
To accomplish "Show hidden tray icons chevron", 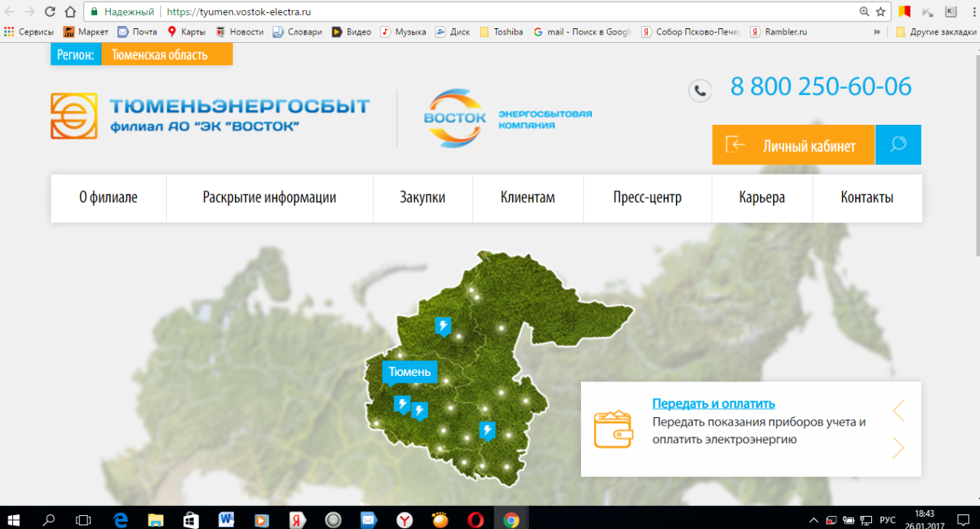I will point(813,520).
